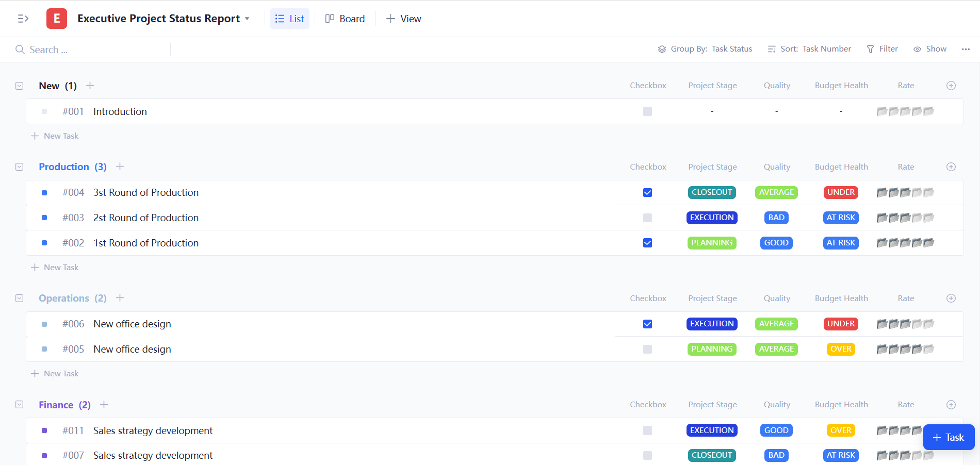Open the more options ellipsis menu
The width and height of the screenshot is (980, 465).
(966, 49)
